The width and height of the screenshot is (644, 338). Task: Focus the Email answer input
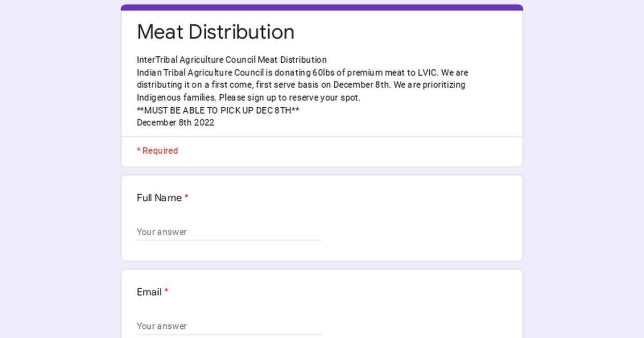point(229,326)
